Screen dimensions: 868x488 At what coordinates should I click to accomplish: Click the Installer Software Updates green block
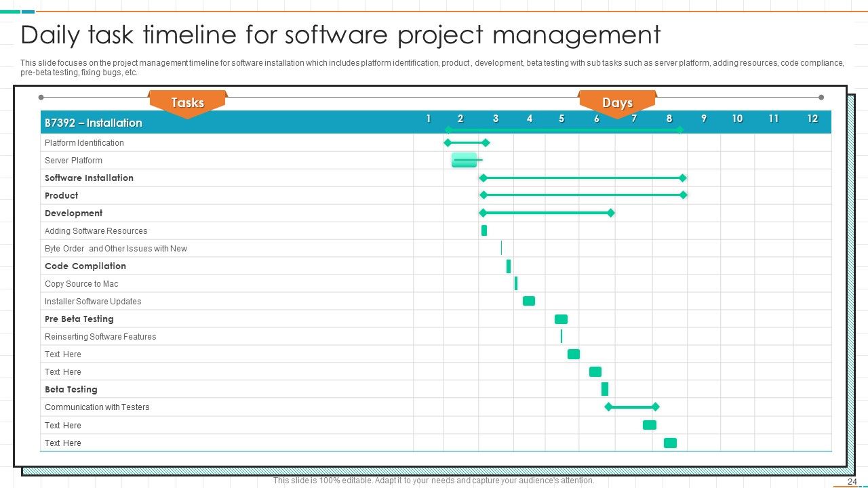click(x=529, y=300)
